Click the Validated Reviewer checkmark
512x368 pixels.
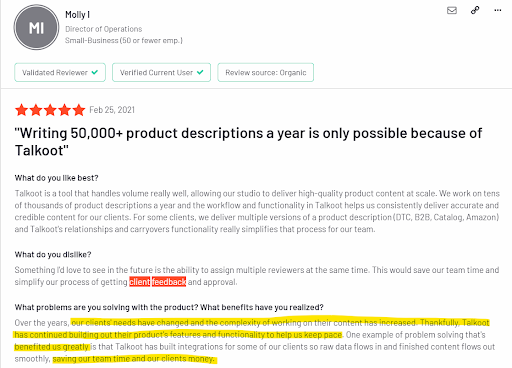[95, 72]
